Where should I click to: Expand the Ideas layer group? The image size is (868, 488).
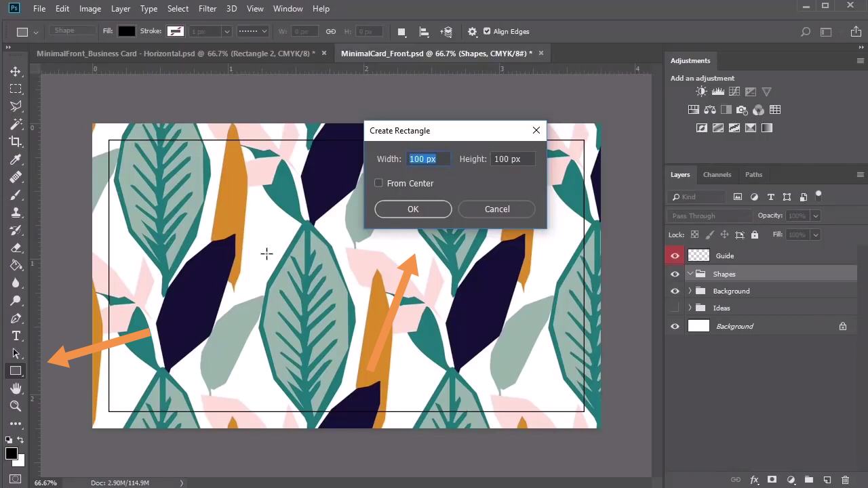click(x=690, y=308)
